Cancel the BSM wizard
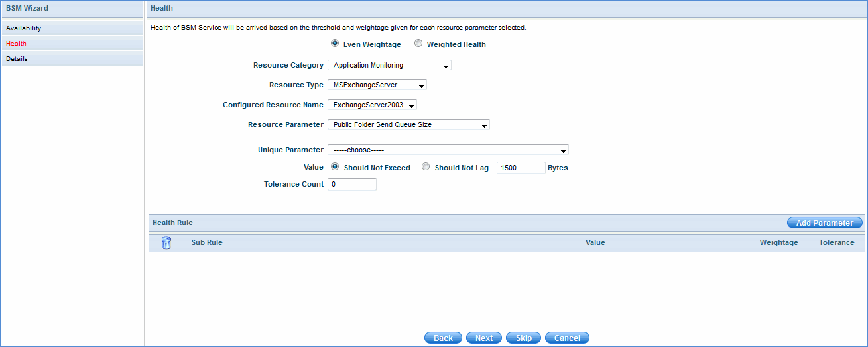868x347 pixels. click(567, 338)
